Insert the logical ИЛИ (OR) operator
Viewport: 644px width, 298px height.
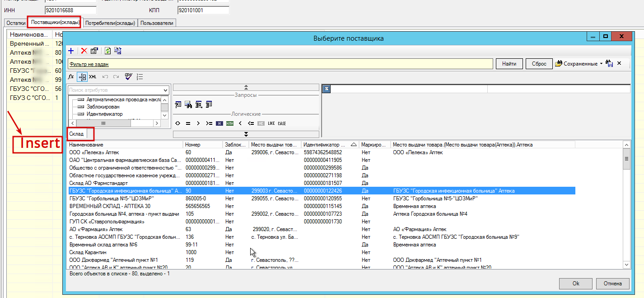(230, 123)
